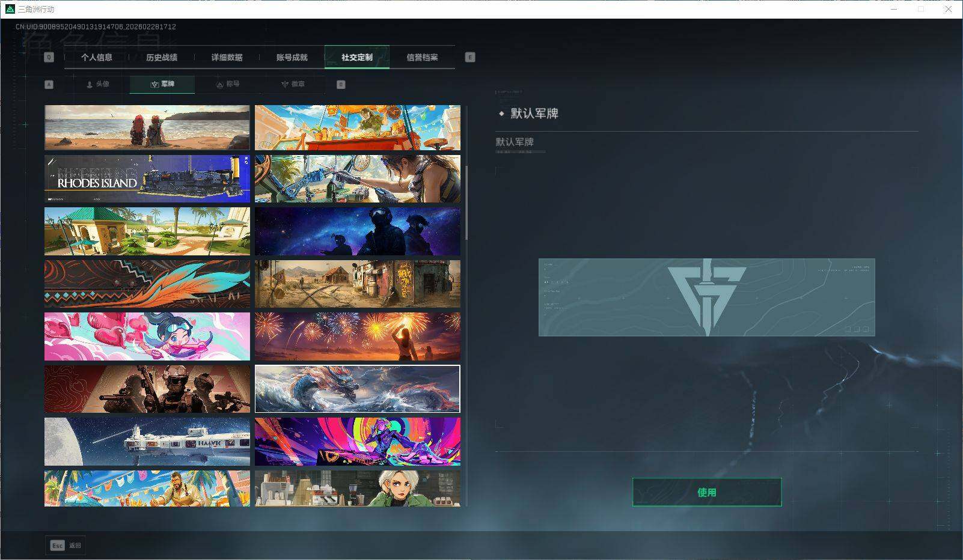This screenshot has height=560, width=963.
Task: Click the E key next-tab icon
Action: pos(470,57)
